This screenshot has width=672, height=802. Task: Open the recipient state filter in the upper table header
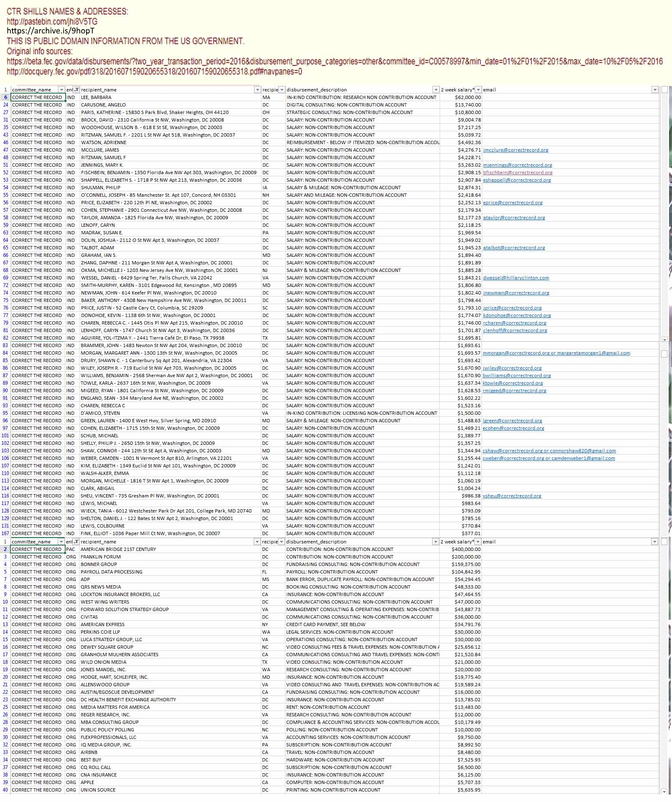282,90
